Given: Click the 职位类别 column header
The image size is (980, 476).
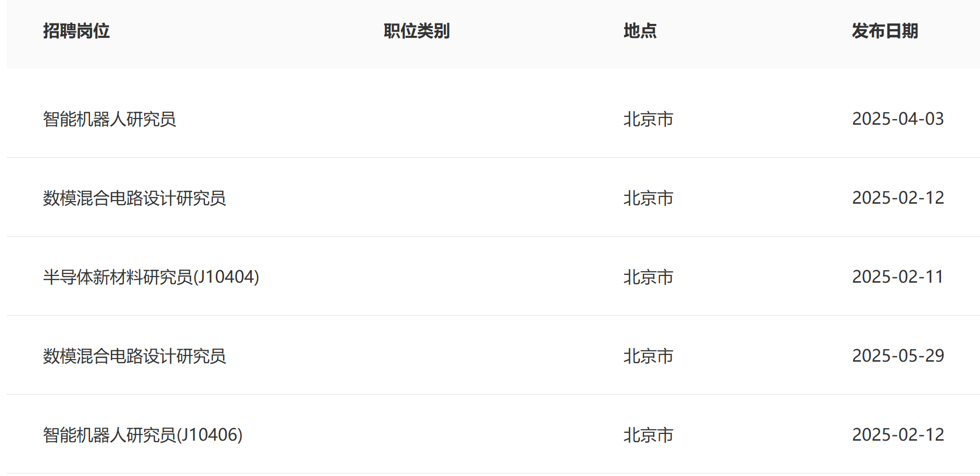Looking at the screenshot, I should coord(417,31).
